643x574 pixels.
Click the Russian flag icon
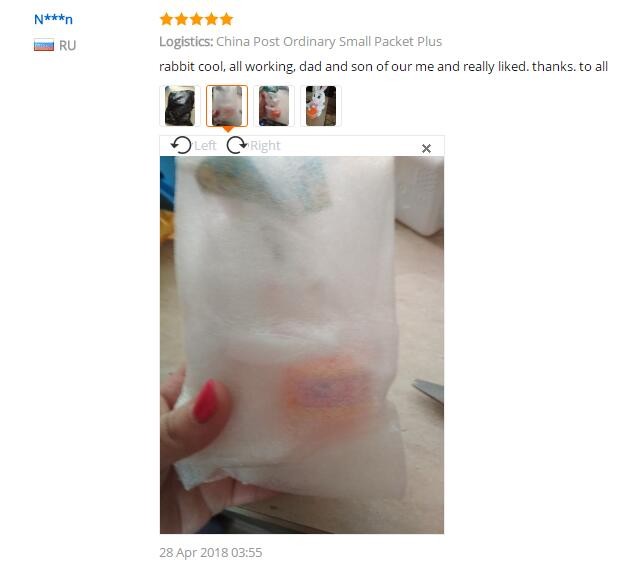[x=44, y=45]
